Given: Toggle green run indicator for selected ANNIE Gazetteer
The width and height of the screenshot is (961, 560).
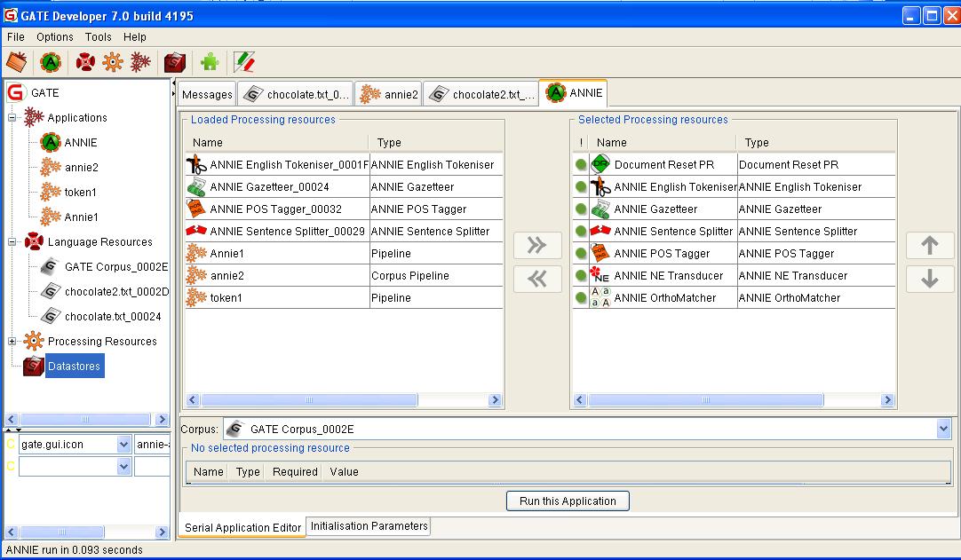Looking at the screenshot, I should tap(581, 209).
